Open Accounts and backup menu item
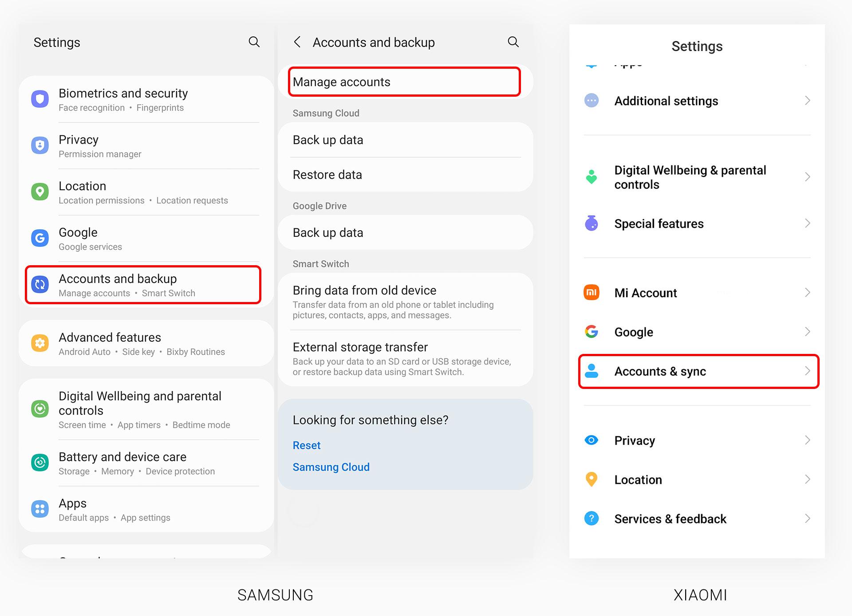The height and width of the screenshot is (616, 852). [x=143, y=285]
